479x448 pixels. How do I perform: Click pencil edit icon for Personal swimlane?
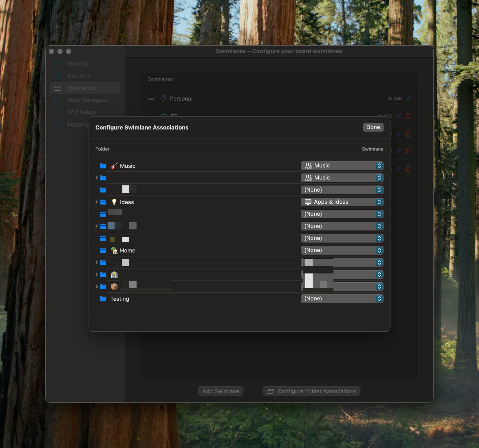pyautogui.click(x=408, y=98)
